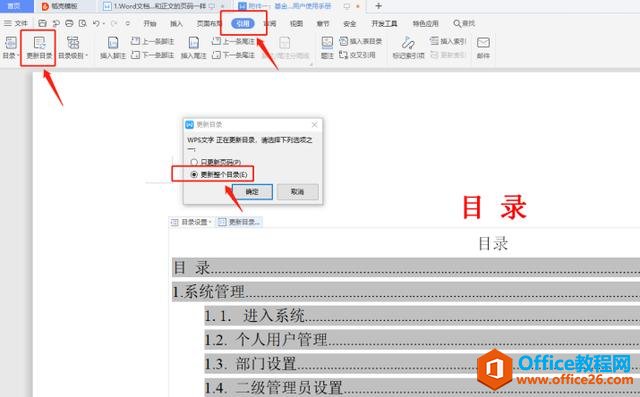Image resolution: width=640 pixels, height=397 pixels.
Task: Click the print icon in quick toolbar
Action: tap(69, 23)
